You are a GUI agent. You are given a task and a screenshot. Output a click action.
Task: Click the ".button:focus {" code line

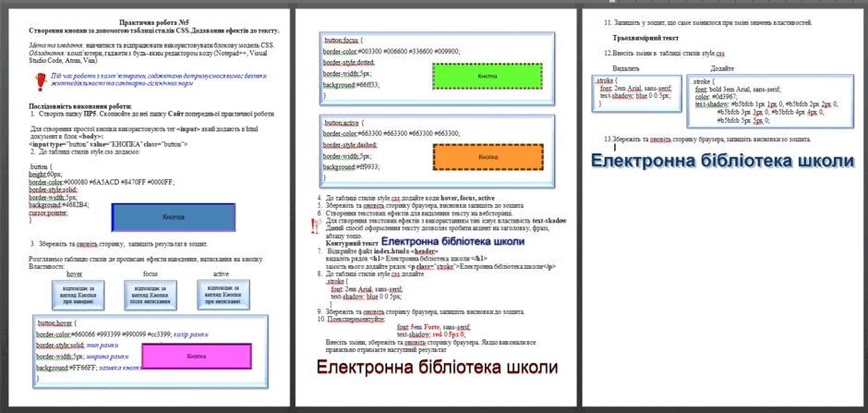[x=342, y=41]
